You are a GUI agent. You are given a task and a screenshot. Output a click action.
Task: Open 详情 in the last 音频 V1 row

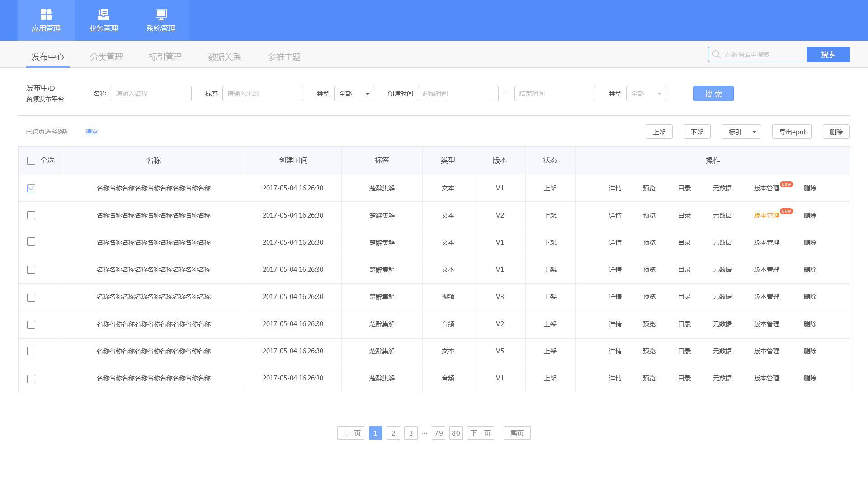(615, 378)
